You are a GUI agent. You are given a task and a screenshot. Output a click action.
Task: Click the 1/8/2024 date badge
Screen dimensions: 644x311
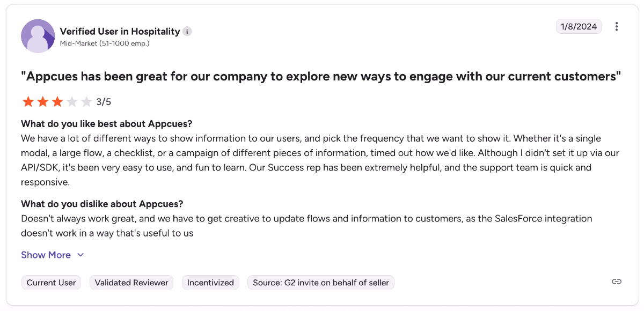pos(579,26)
